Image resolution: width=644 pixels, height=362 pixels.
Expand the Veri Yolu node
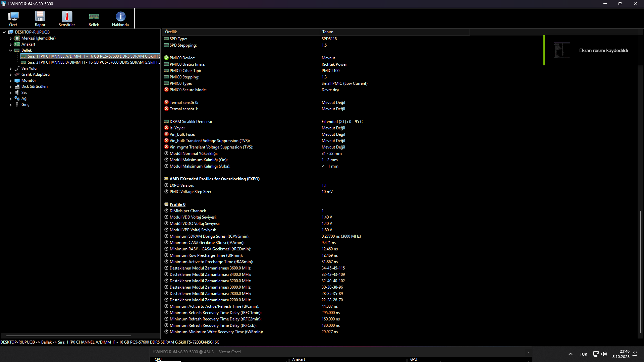point(11,69)
